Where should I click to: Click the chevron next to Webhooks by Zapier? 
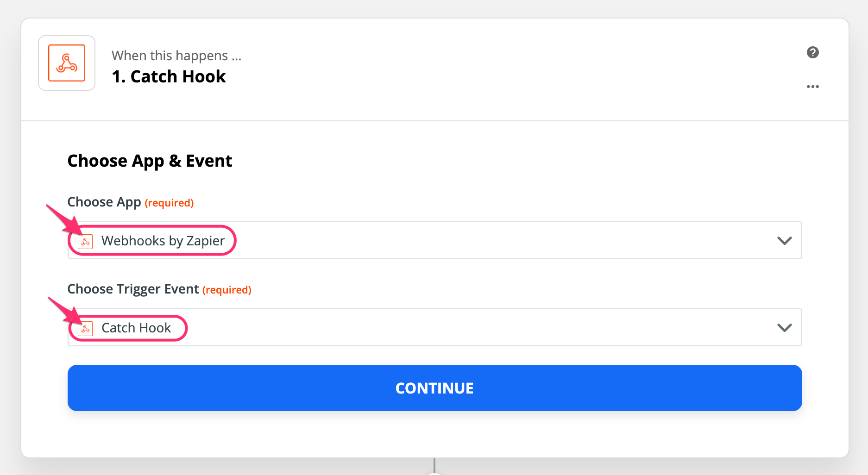point(784,240)
